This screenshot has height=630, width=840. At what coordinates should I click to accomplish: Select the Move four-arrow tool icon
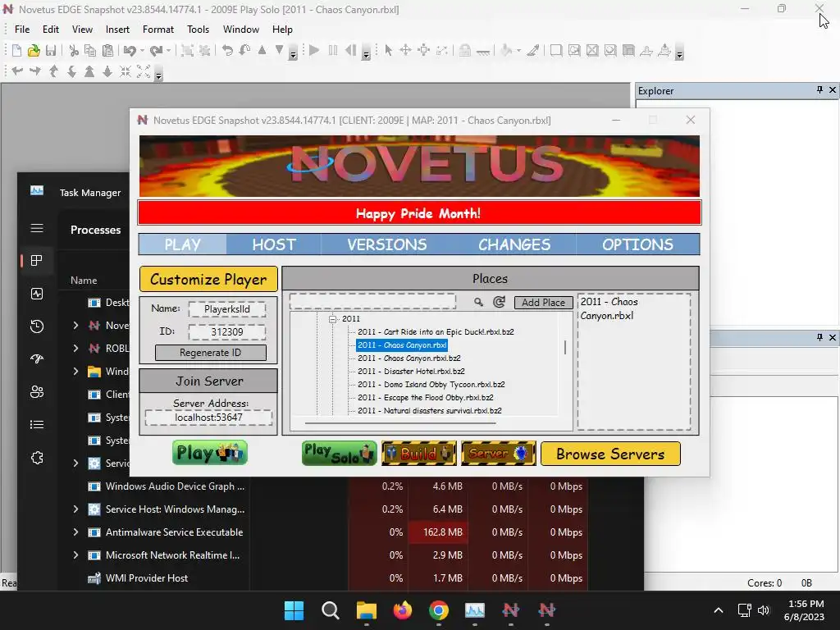click(x=405, y=50)
